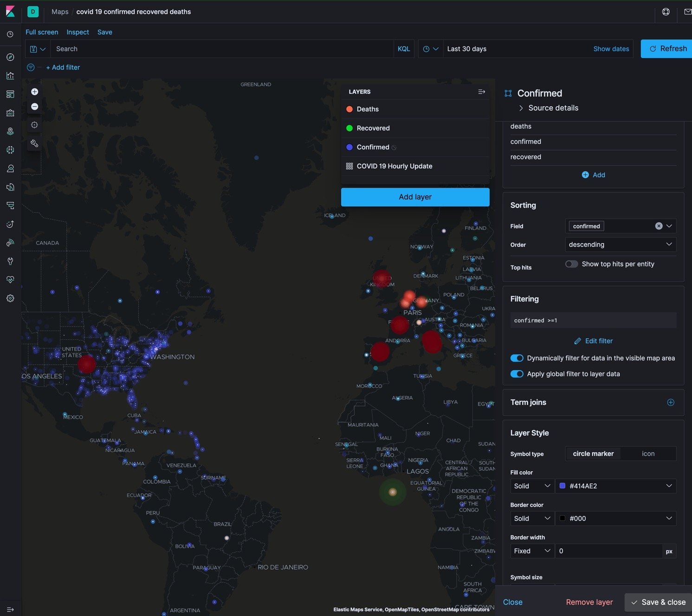Collapse the Layers panel icon
Viewport: 692px width, 616px height.
click(481, 92)
